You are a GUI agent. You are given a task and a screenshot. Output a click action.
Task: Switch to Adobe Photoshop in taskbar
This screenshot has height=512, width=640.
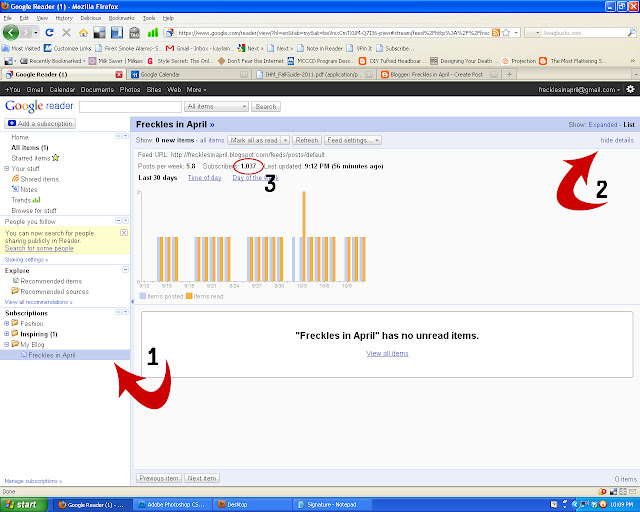click(172, 505)
